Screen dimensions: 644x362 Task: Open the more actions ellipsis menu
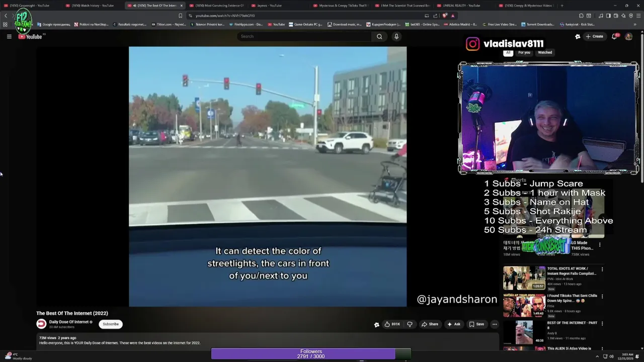[x=495, y=324]
